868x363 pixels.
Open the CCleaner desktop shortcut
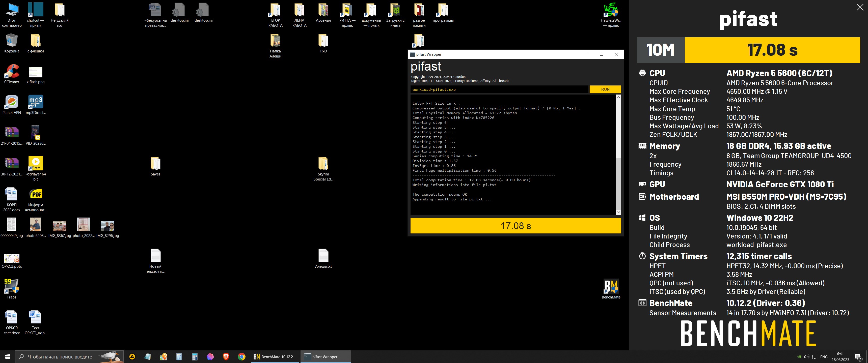point(12,74)
